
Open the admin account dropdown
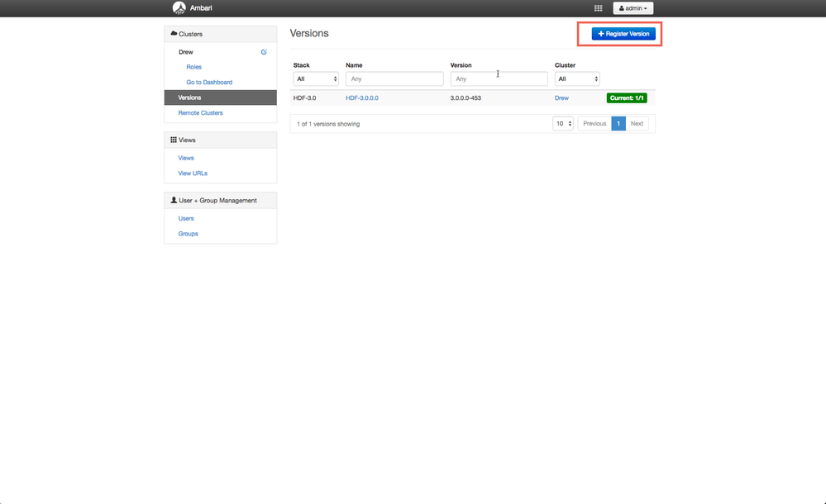tap(633, 7)
